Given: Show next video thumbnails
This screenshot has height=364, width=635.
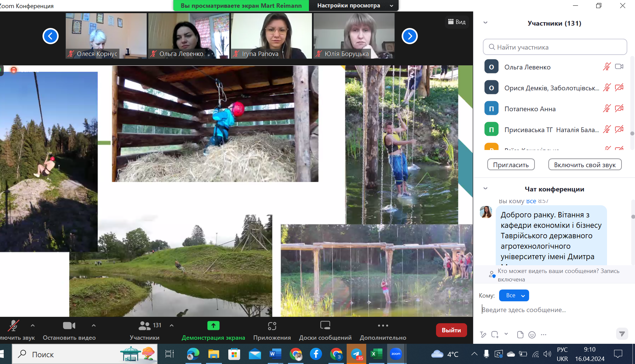Looking at the screenshot, I should [x=410, y=36].
